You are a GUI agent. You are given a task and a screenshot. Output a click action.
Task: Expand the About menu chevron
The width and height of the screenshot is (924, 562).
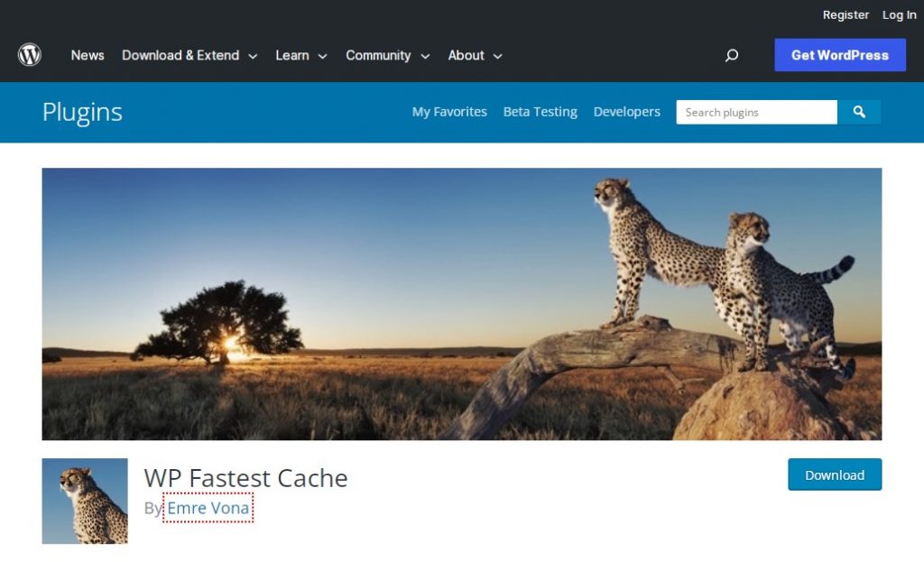pyautogui.click(x=497, y=57)
